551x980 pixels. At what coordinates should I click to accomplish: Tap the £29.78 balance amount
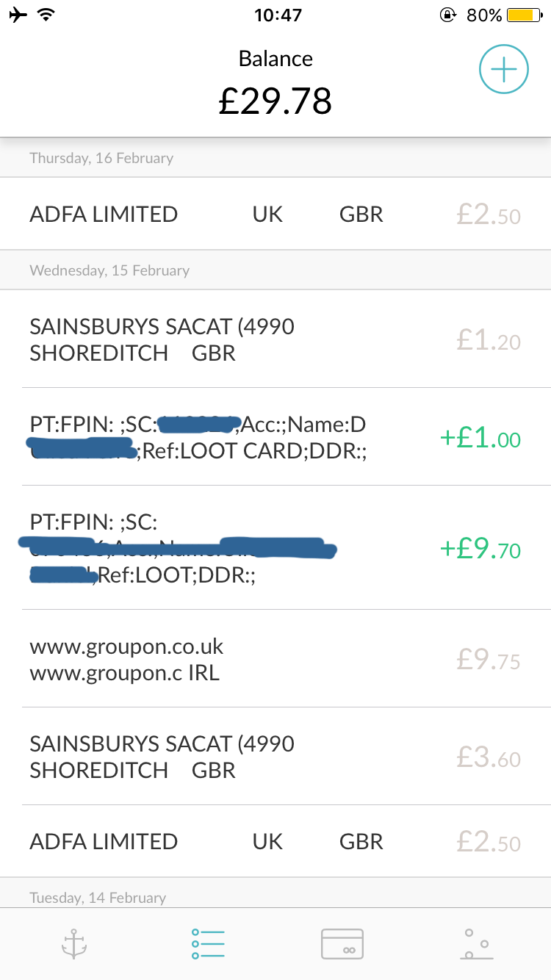coord(275,101)
